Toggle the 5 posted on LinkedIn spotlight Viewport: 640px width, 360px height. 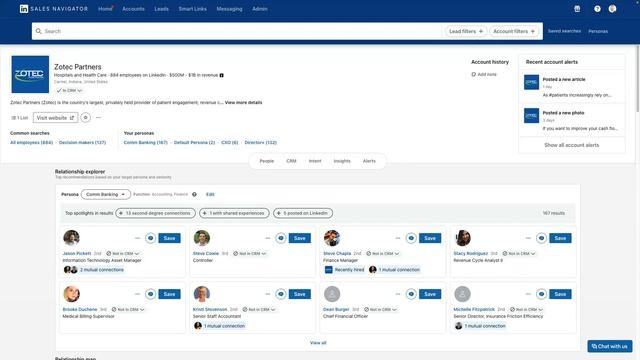tap(303, 213)
